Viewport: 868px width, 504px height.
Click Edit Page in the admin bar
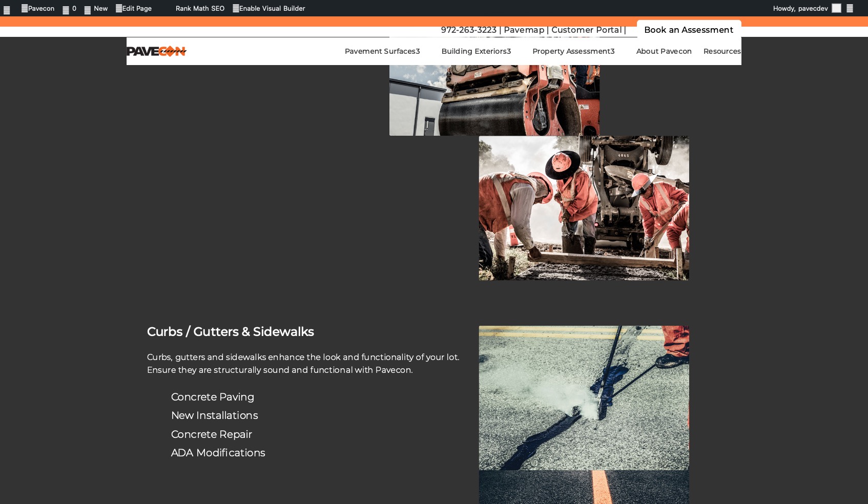pos(134,8)
